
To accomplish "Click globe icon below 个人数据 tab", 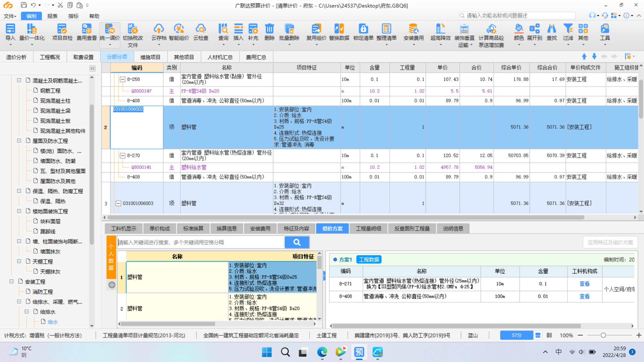I will 112,285.
